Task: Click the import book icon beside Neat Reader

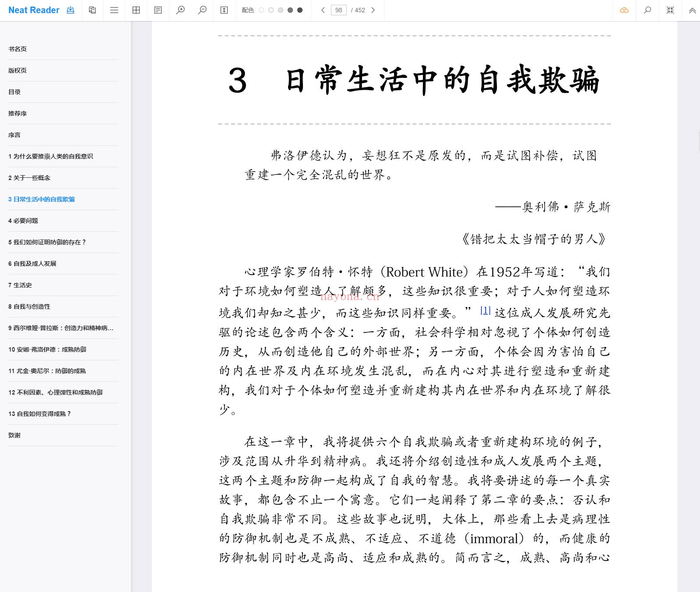Action: (70, 10)
